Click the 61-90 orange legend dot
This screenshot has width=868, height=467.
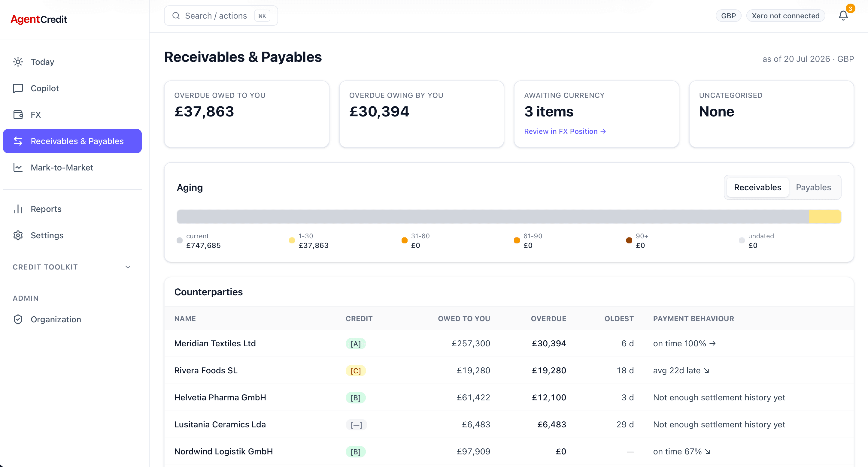[517, 240]
